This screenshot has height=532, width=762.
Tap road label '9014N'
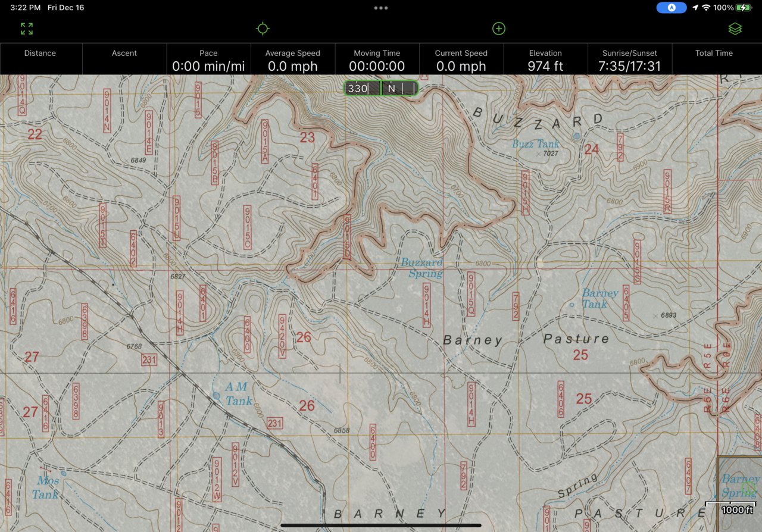(x=107, y=111)
